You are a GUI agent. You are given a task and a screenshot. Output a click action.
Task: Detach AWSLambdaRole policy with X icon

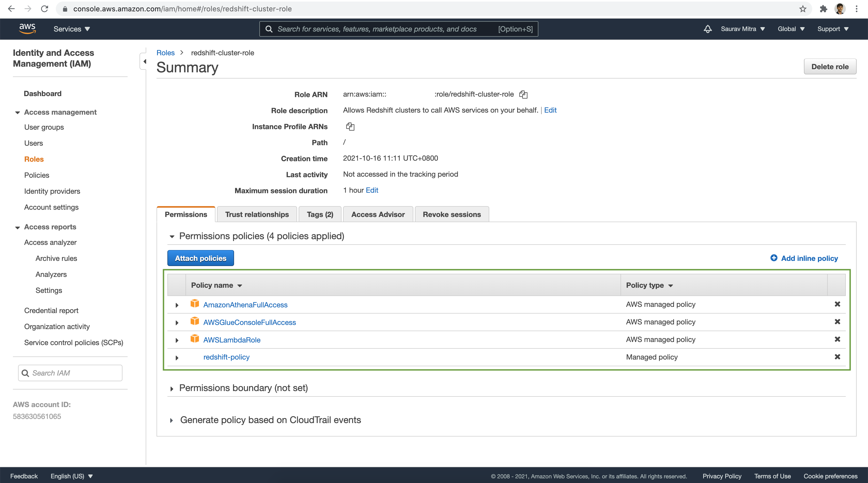837,339
